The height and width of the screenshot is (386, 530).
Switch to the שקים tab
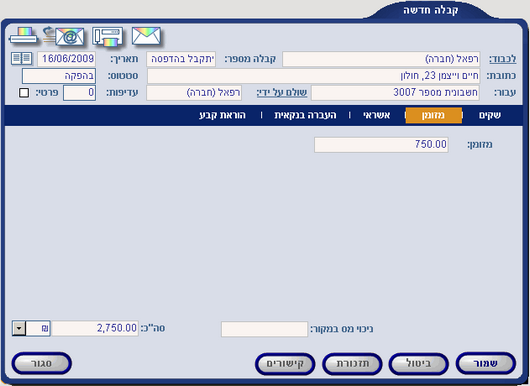click(489, 115)
